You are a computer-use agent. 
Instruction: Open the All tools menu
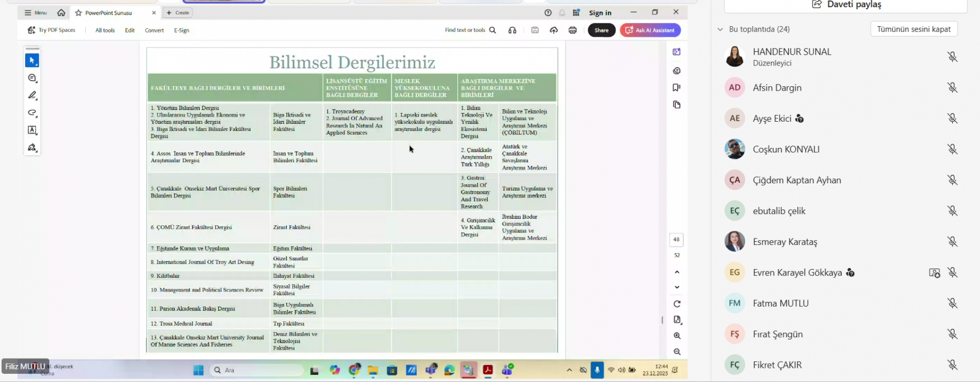coord(105,31)
